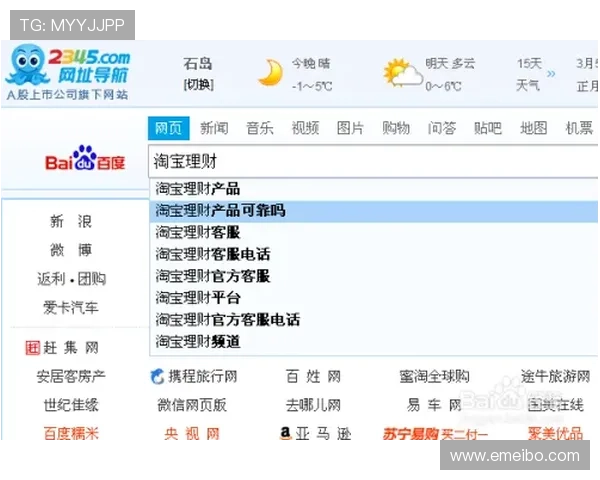Open the 微博 link
Viewport: 600px width, 480px height.
71,250
